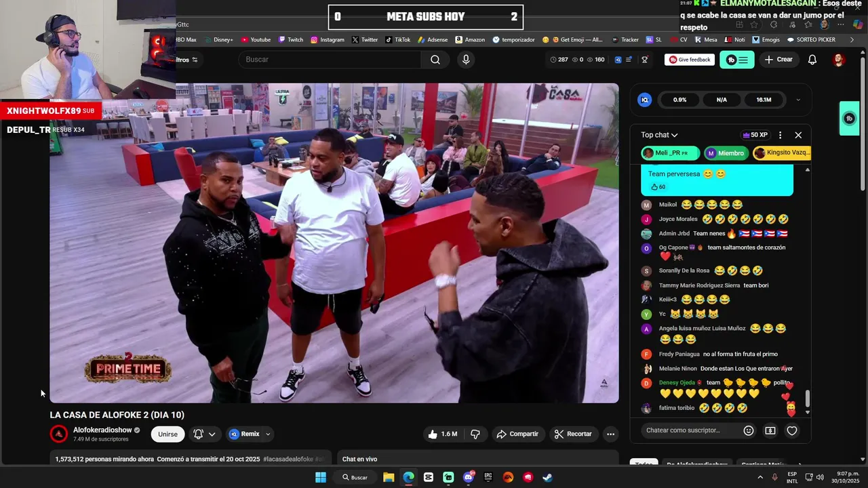The height and width of the screenshot is (488, 868).
Task: Show hidden system tray icons
Action: [760, 477]
